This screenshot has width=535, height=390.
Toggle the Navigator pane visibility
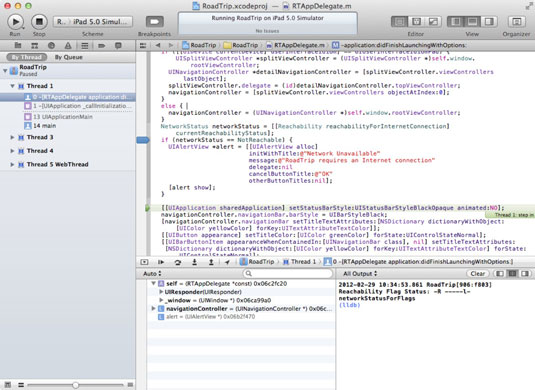point(456,22)
